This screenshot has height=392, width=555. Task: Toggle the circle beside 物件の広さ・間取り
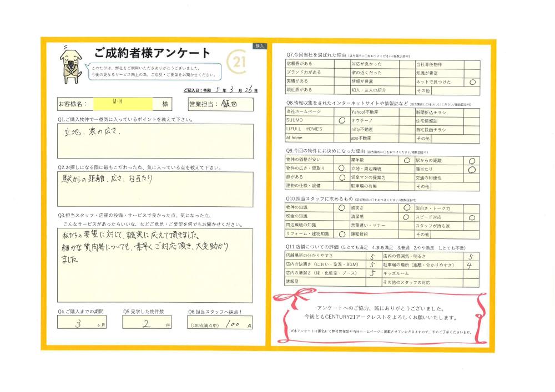point(341,168)
